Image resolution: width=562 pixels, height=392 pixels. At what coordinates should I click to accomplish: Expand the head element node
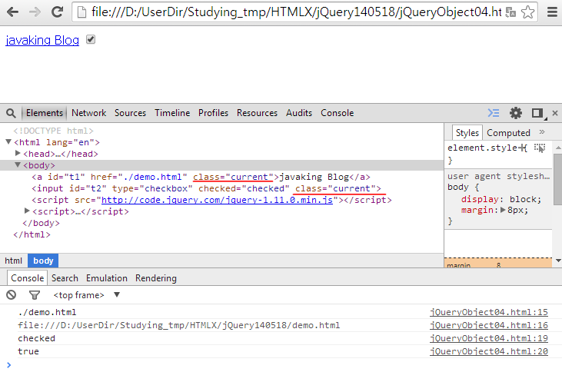click(x=18, y=154)
